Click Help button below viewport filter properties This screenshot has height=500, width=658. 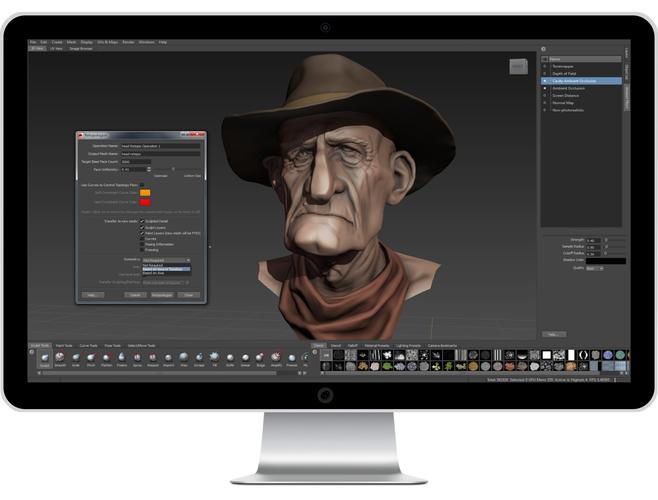[x=554, y=335]
